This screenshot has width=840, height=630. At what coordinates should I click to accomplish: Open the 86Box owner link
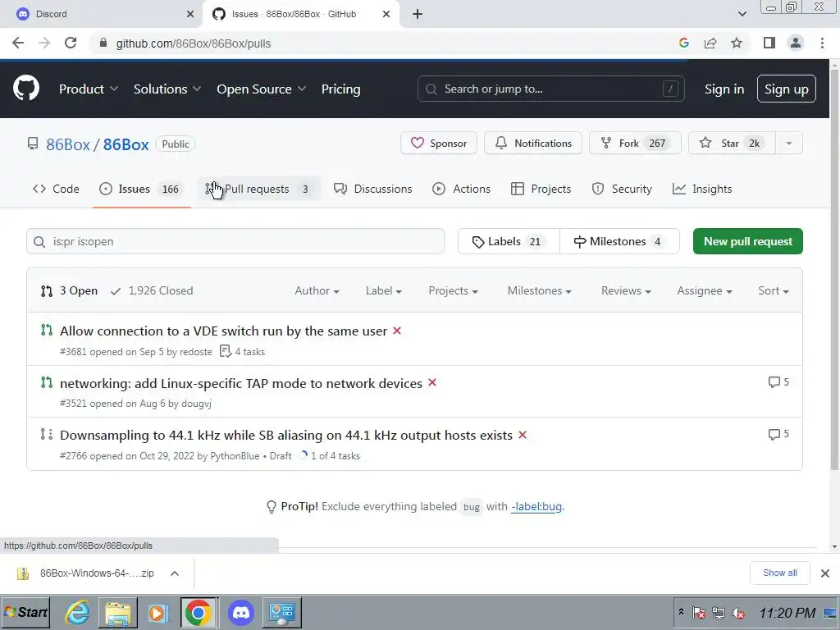coord(68,144)
